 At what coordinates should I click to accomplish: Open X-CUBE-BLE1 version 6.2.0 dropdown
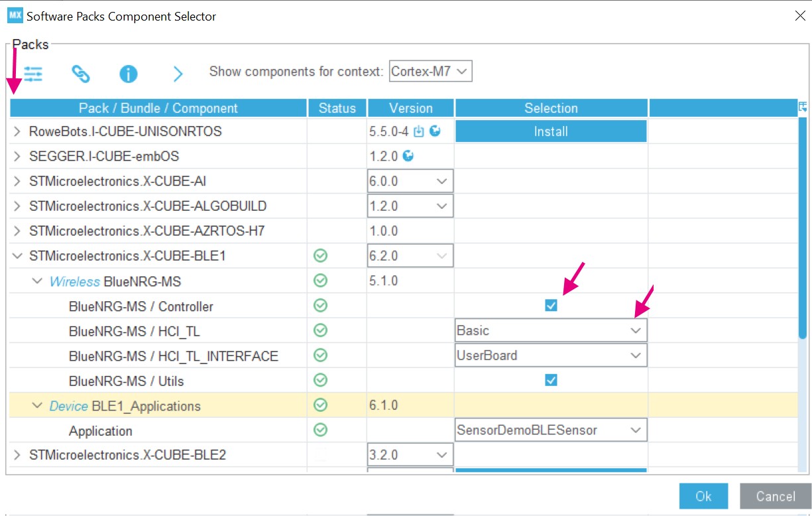pyautogui.click(x=410, y=256)
